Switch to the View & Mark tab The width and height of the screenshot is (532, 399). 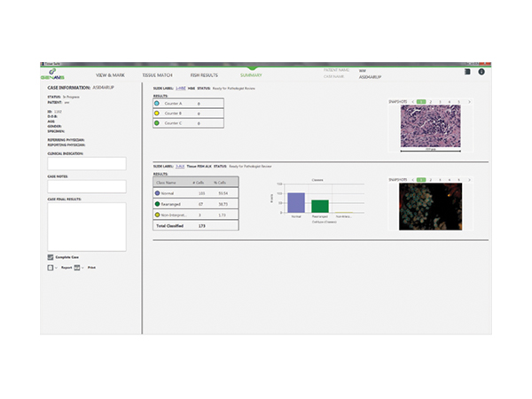(x=110, y=75)
